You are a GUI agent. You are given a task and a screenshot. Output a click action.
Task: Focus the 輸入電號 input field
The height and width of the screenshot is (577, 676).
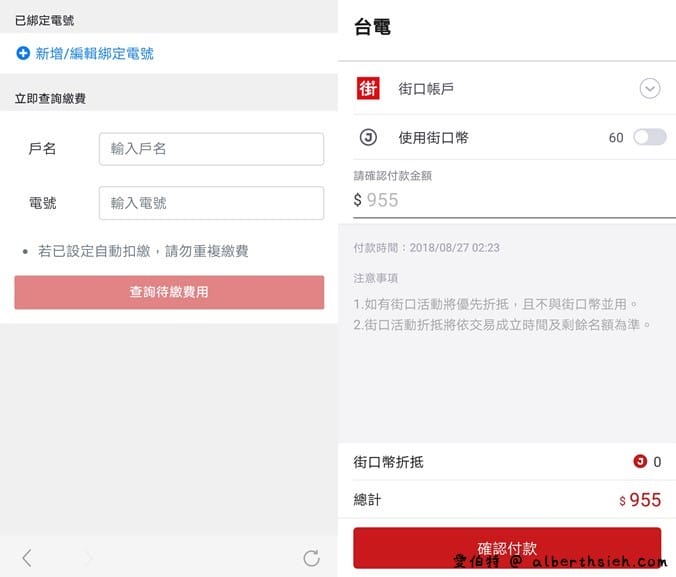pos(211,203)
